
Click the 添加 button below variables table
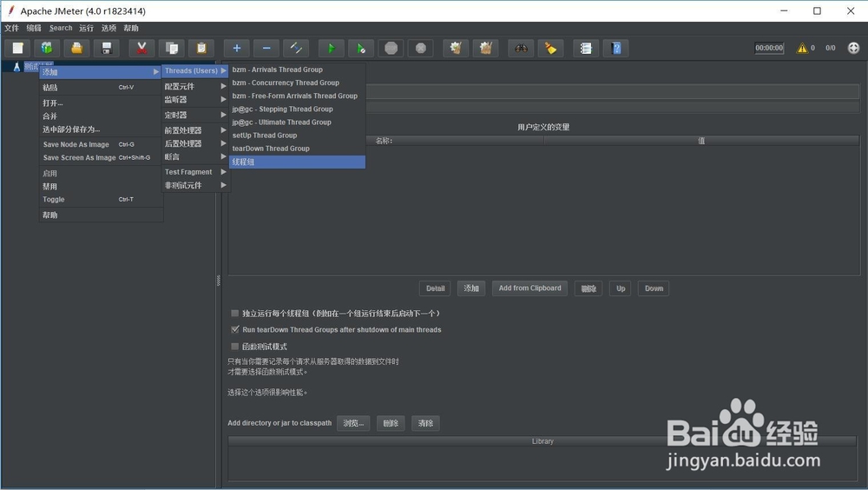pyautogui.click(x=471, y=288)
